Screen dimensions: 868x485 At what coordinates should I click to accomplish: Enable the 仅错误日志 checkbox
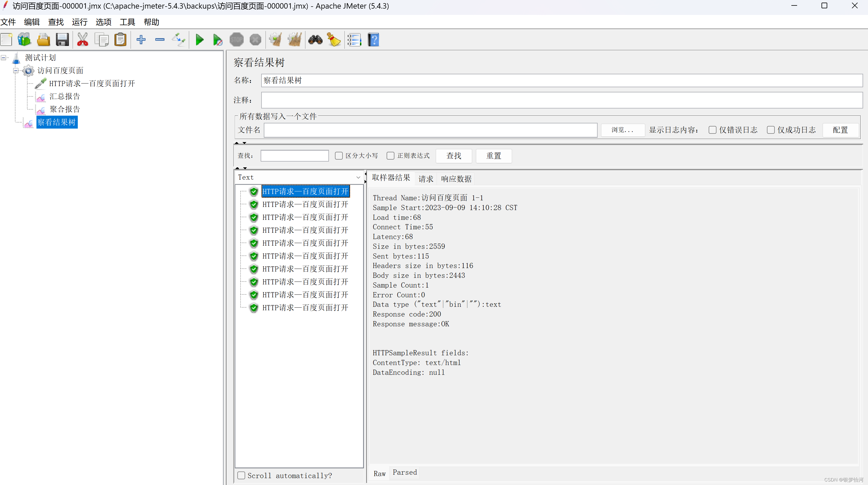(x=712, y=130)
